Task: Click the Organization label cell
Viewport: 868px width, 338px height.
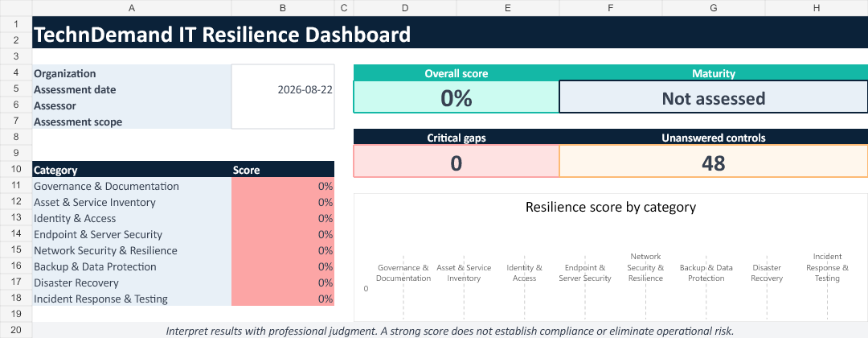Action: 132,73
